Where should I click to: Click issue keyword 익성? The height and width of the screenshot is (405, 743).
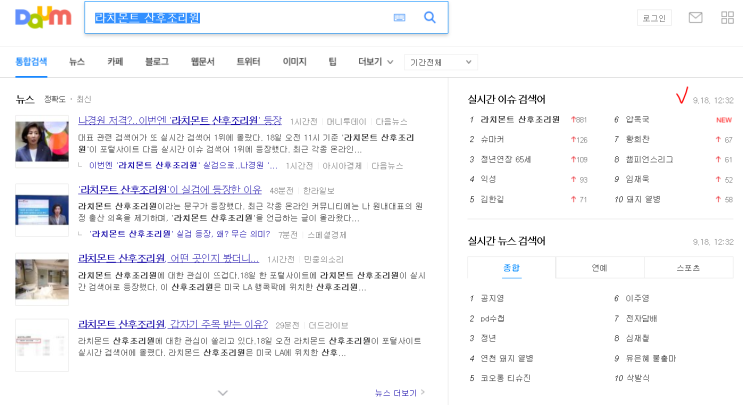pos(488,179)
